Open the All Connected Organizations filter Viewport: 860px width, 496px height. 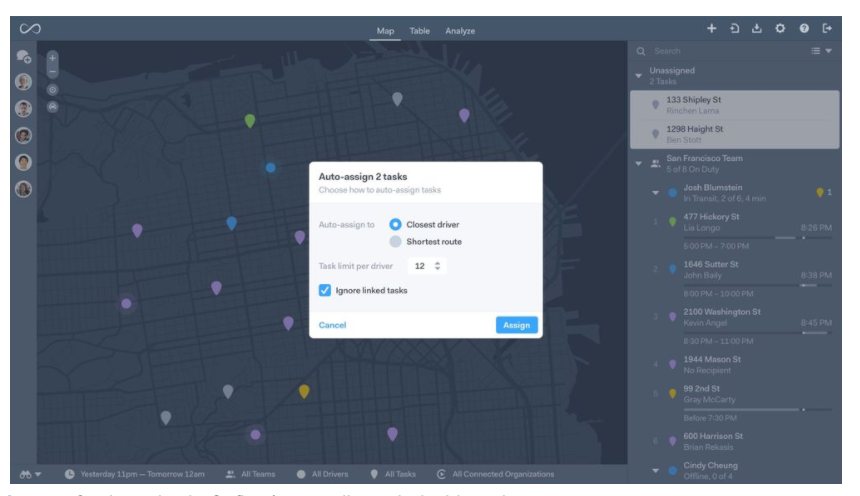495,474
